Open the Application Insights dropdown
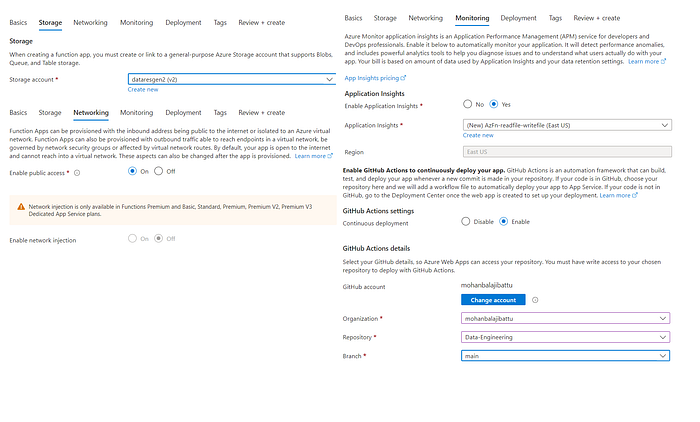Screen dimensions: 700x422 567,125
